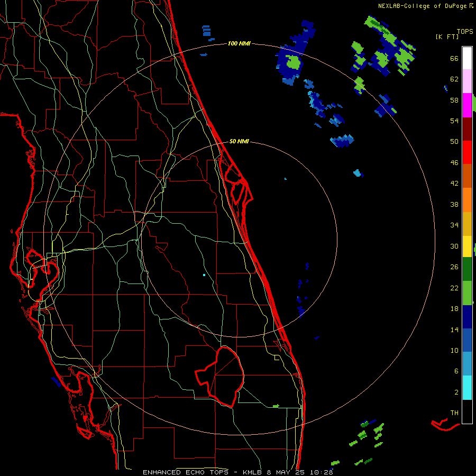This screenshot has width=476, height=476.
Task: Click legend value 46
Action: [454, 163]
